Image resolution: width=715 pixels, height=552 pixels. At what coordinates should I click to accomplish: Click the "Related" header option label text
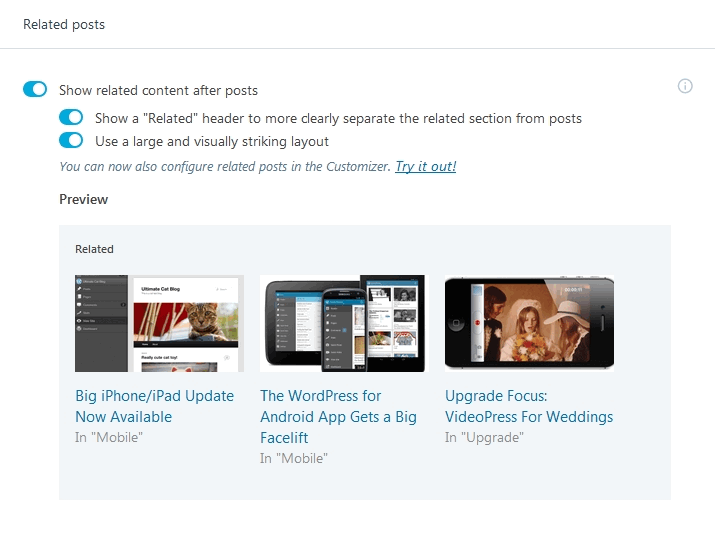pos(338,119)
